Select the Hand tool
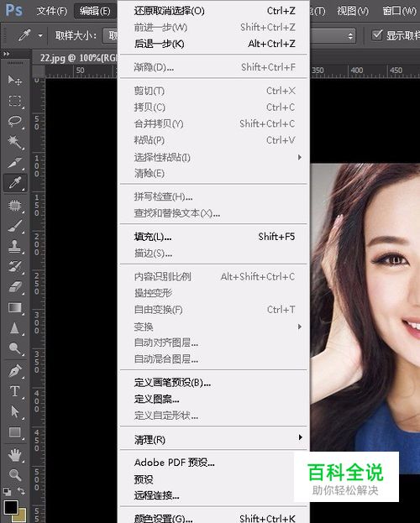The width and height of the screenshot is (420, 523). [14, 455]
